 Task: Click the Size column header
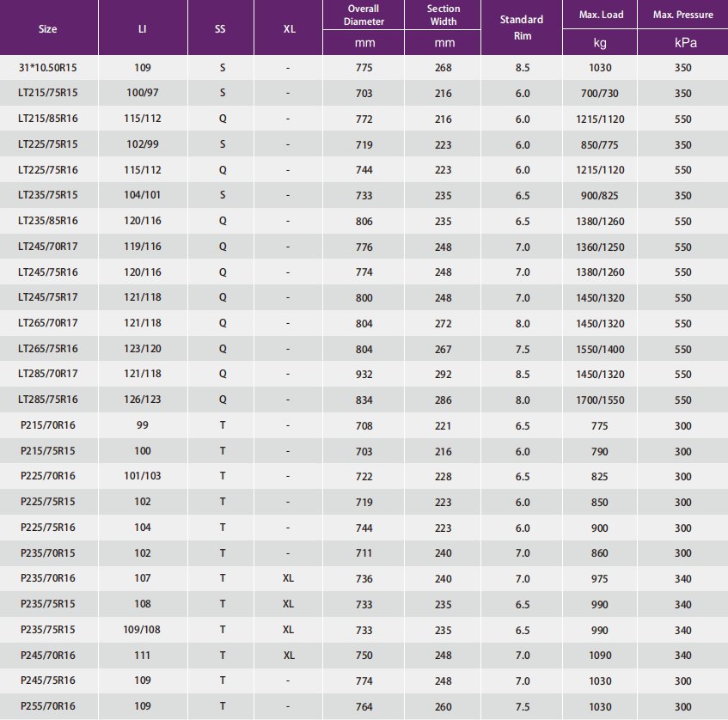click(x=48, y=28)
